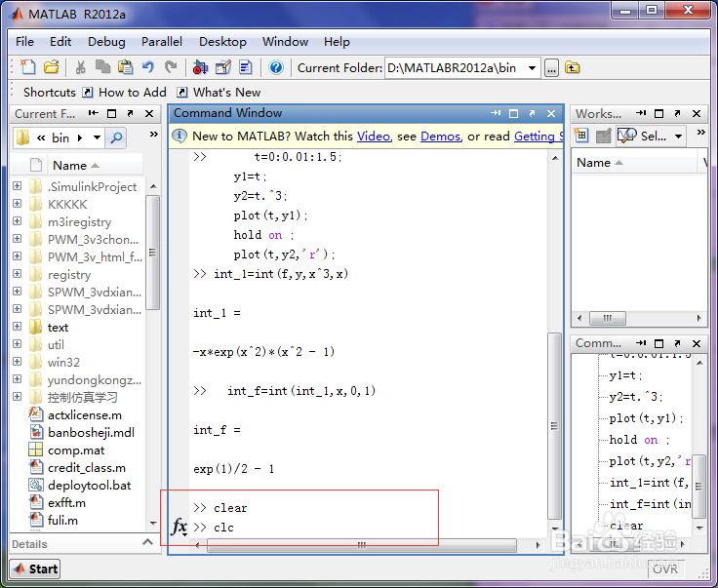This screenshot has width=718, height=588.
Task: Click the Cut scissors icon
Action: pos(81,67)
